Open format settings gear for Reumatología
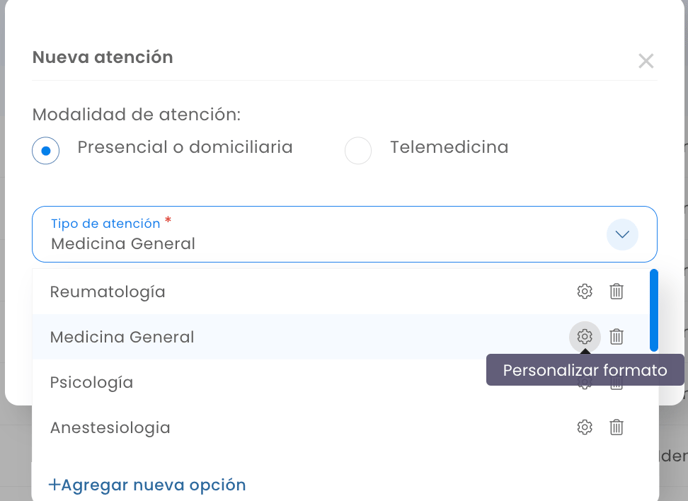688x501 pixels. point(584,291)
